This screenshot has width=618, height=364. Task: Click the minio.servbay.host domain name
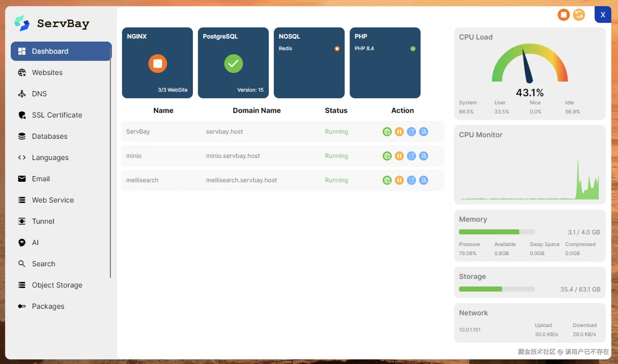coord(233,156)
